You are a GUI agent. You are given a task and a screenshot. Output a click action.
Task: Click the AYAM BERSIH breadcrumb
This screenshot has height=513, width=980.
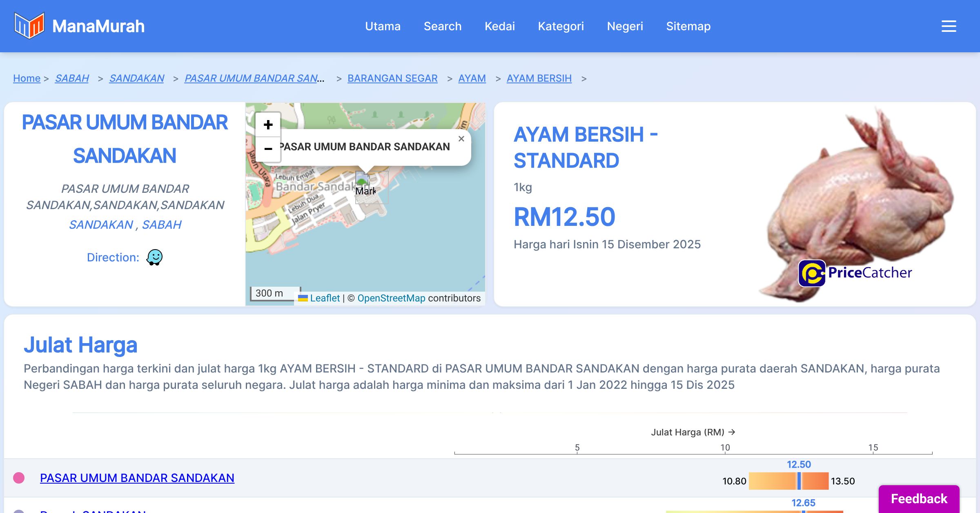tap(539, 78)
